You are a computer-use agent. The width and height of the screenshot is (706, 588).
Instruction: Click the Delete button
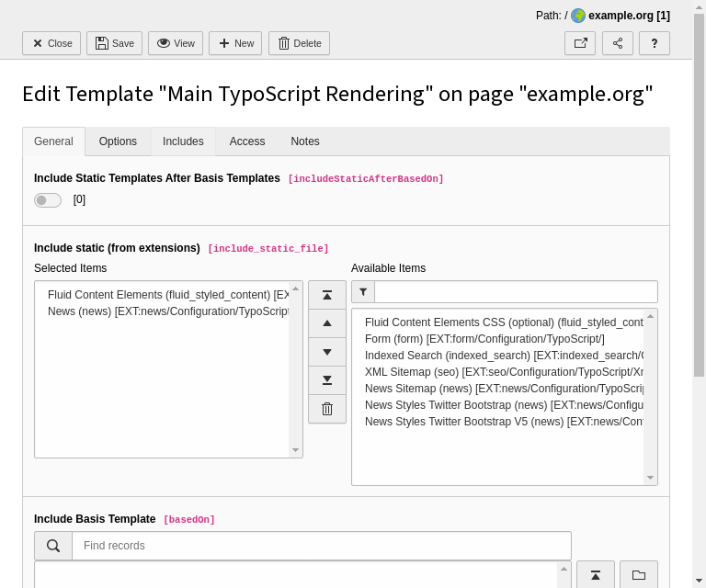(299, 43)
